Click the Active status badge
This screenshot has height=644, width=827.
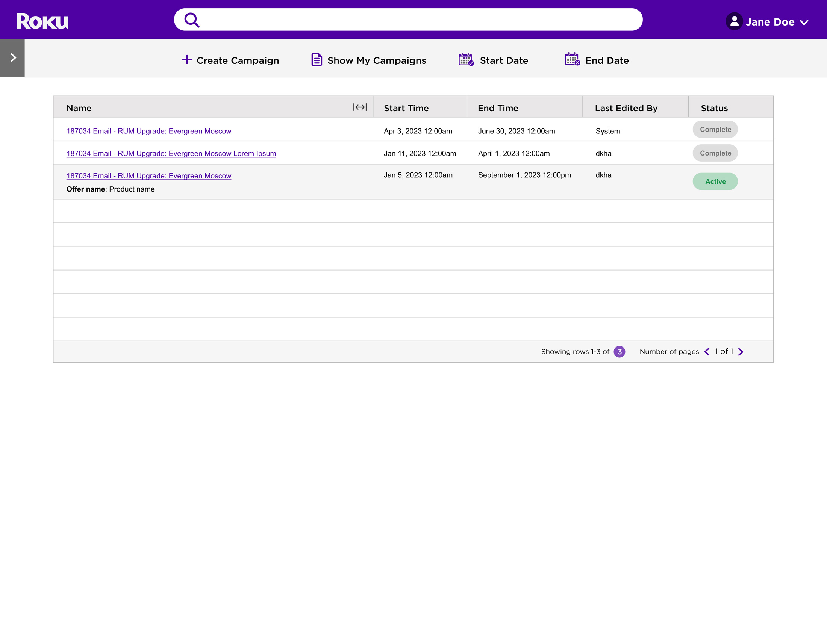coord(715,181)
